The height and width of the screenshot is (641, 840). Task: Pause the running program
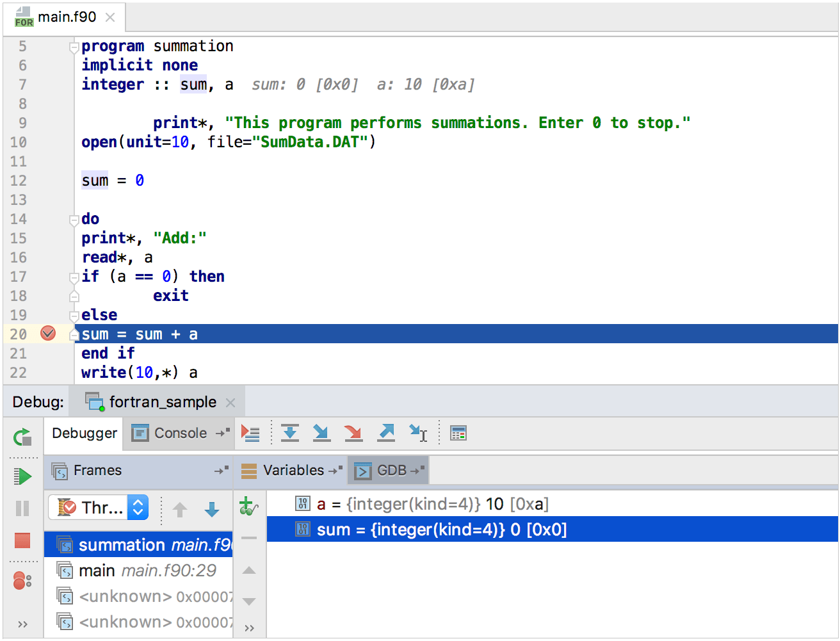(x=21, y=508)
